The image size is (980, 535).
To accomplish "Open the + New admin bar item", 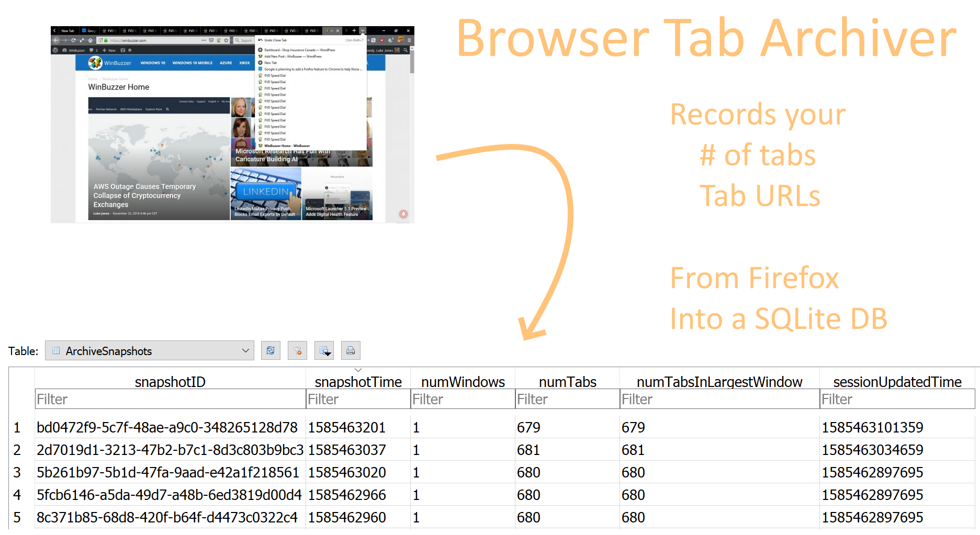I will point(109,50).
